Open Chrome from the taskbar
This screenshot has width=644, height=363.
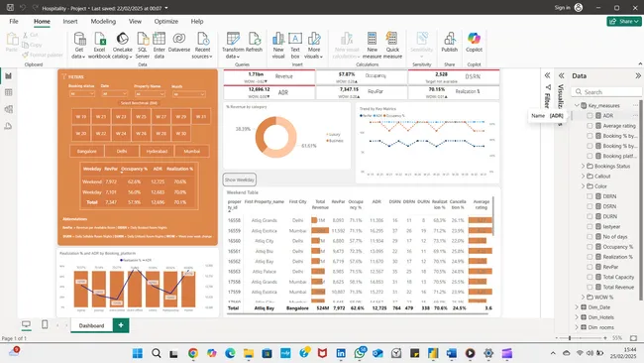point(192,353)
